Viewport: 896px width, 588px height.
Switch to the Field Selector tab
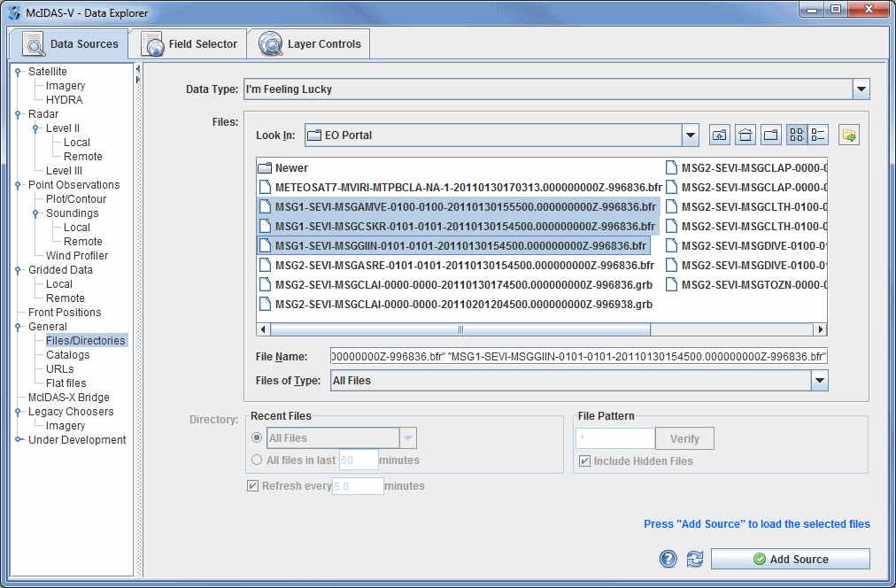189,44
